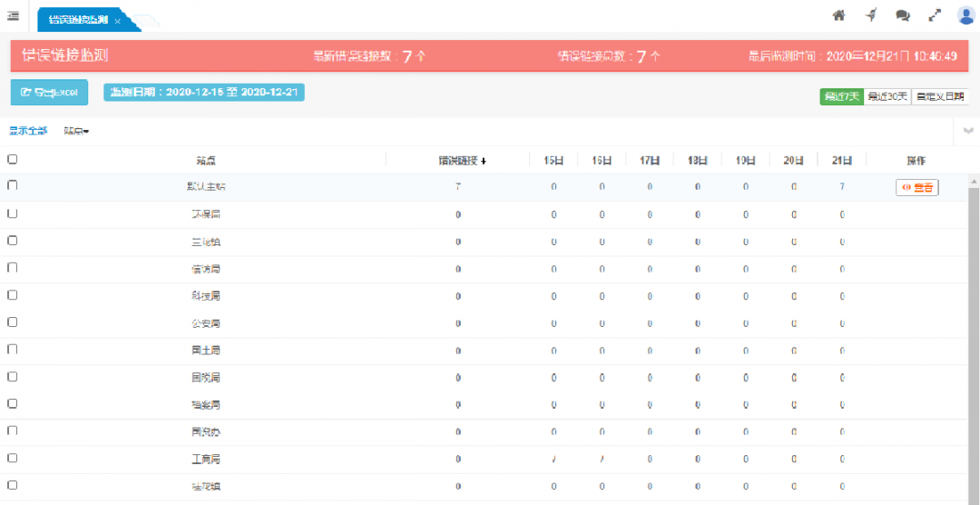Screen dimensions: 980x505
Task: Click the sort arrow on 错误链接 column
Action: pos(484,161)
